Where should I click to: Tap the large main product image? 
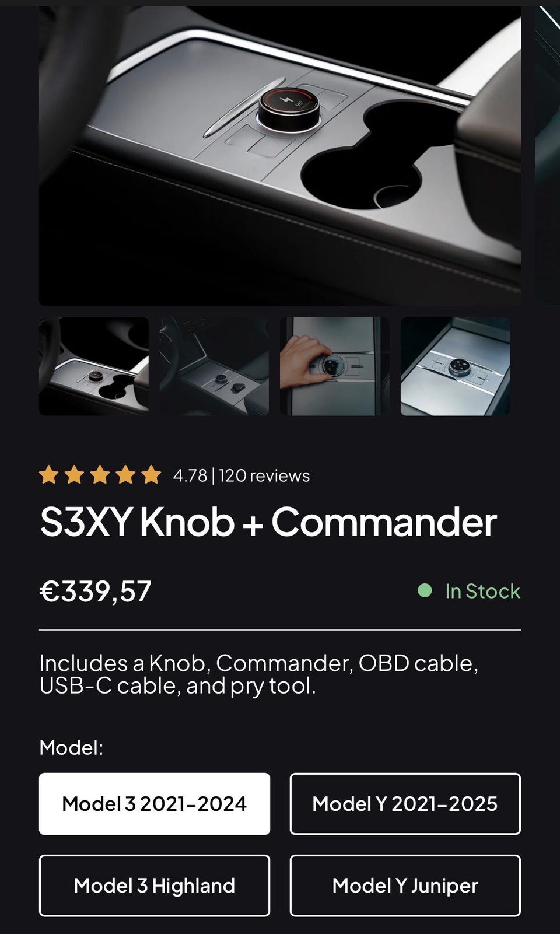pyautogui.click(x=280, y=156)
